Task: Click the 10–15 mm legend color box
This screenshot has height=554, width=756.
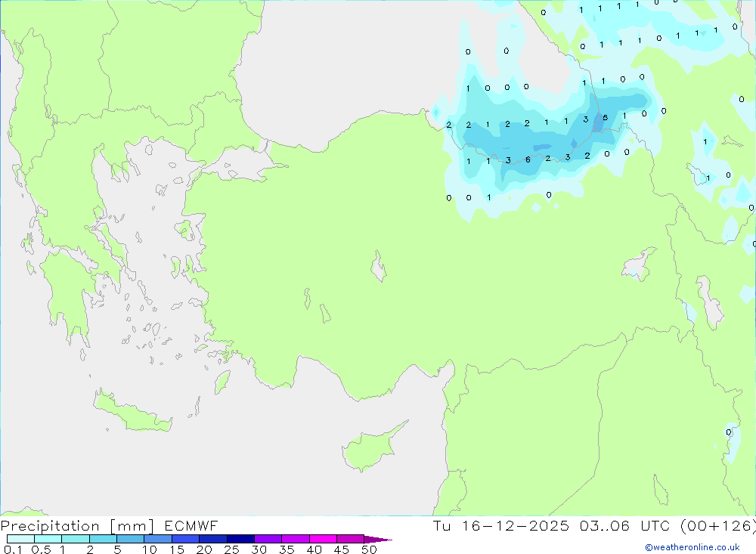Action: point(158,539)
